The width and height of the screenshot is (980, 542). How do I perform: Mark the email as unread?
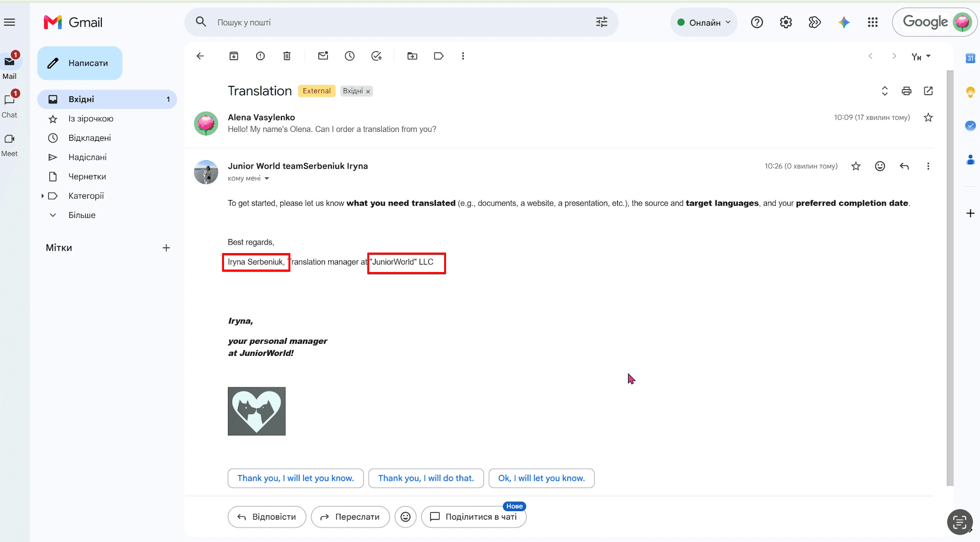coord(323,56)
